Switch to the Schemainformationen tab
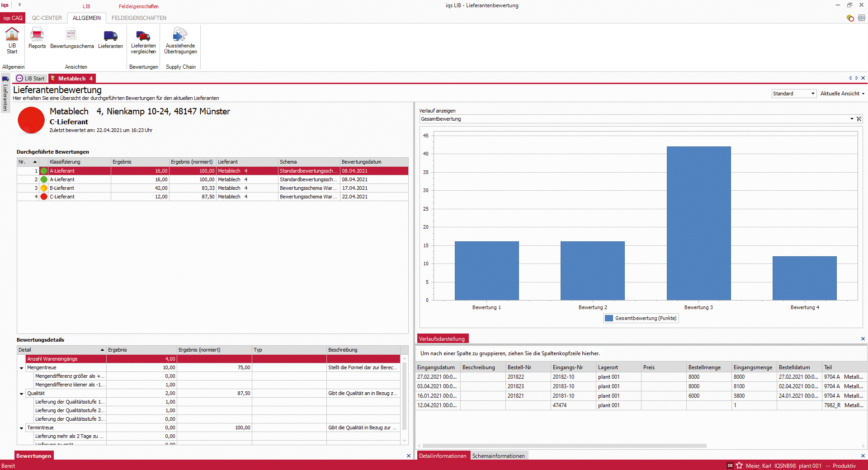This screenshot has height=470, width=868. click(x=498, y=456)
